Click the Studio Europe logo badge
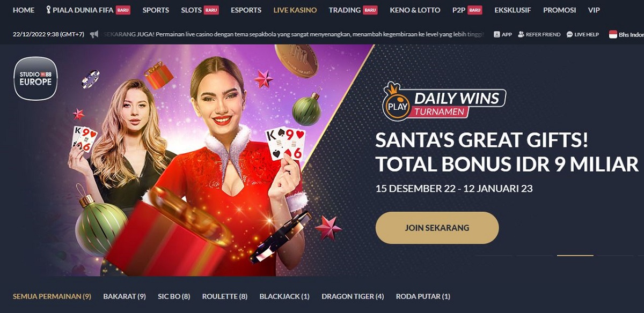Viewport: 644px width, 313px height. 35,79
